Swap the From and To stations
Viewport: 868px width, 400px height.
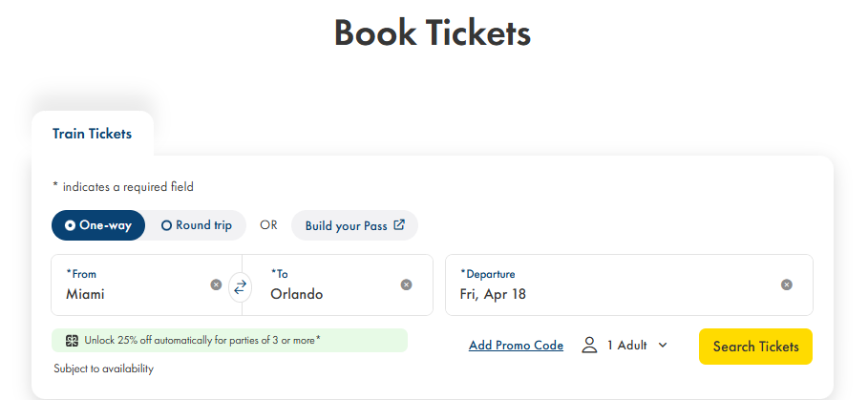(241, 284)
